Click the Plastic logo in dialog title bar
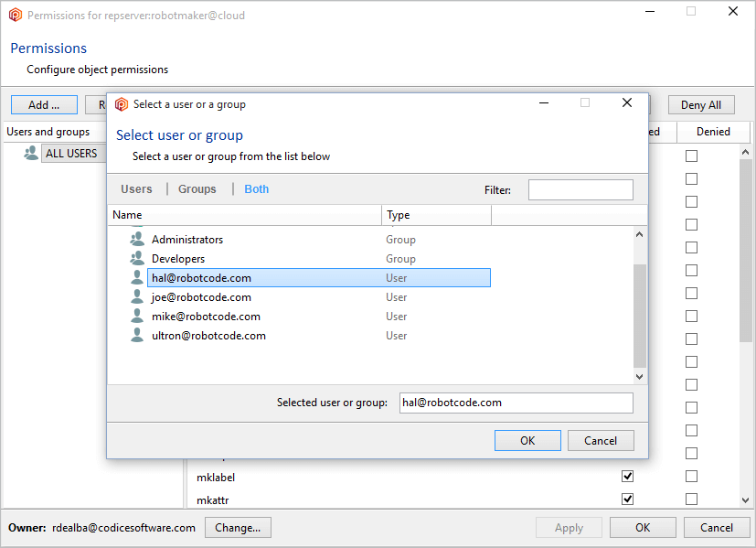The image size is (756, 548). click(x=122, y=104)
